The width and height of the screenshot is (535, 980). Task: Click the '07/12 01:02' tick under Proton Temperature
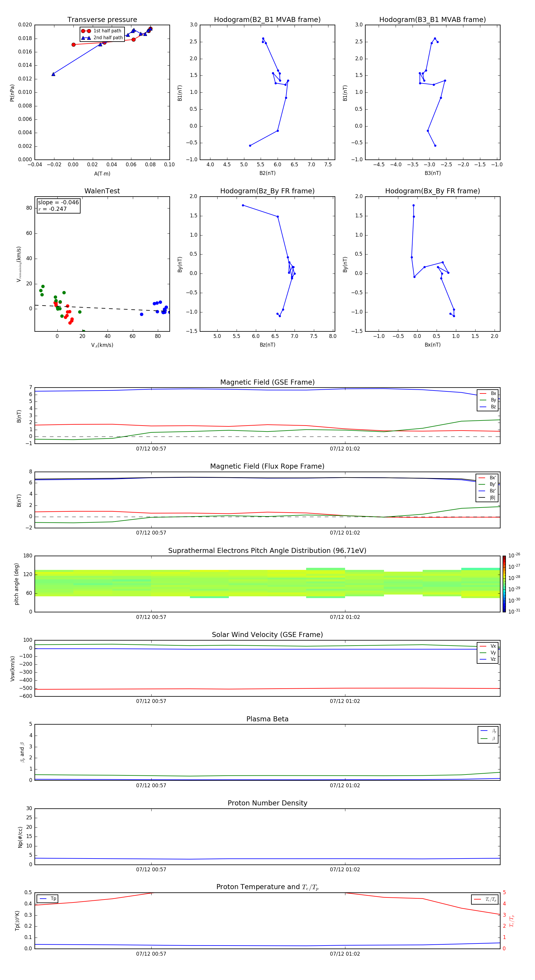pos(345,954)
